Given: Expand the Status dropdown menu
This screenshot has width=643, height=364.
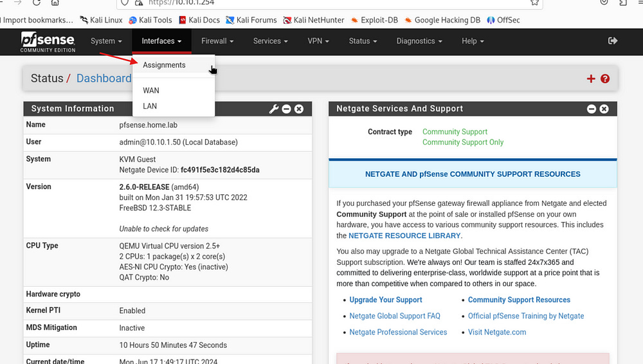Looking at the screenshot, I should (x=363, y=41).
